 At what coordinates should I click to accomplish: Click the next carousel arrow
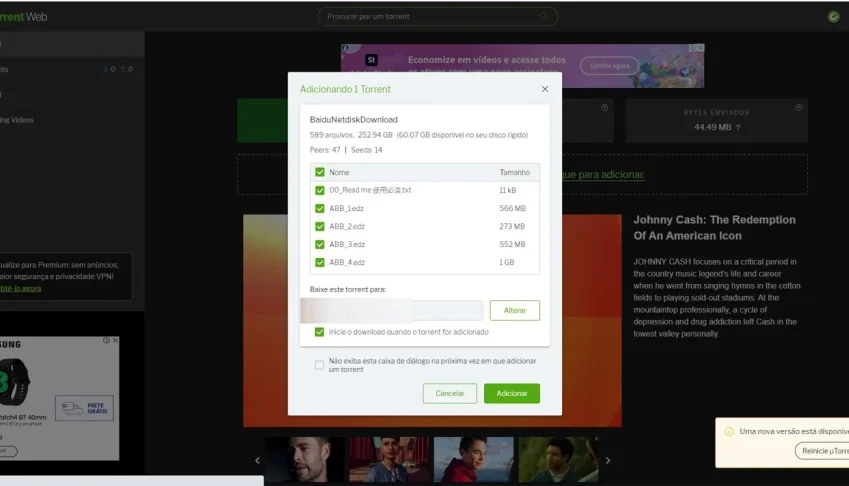pyautogui.click(x=608, y=461)
